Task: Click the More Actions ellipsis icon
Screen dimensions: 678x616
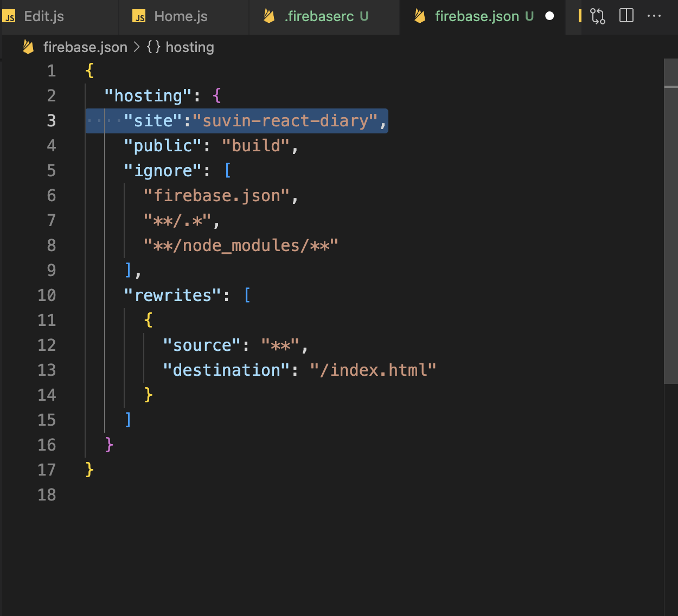Action: click(x=654, y=16)
